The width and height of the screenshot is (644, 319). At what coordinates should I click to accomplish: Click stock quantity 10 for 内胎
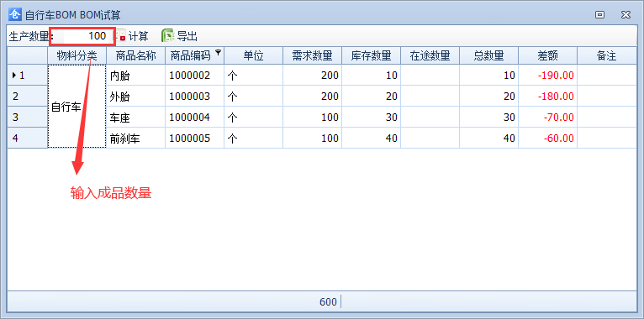(x=372, y=75)
